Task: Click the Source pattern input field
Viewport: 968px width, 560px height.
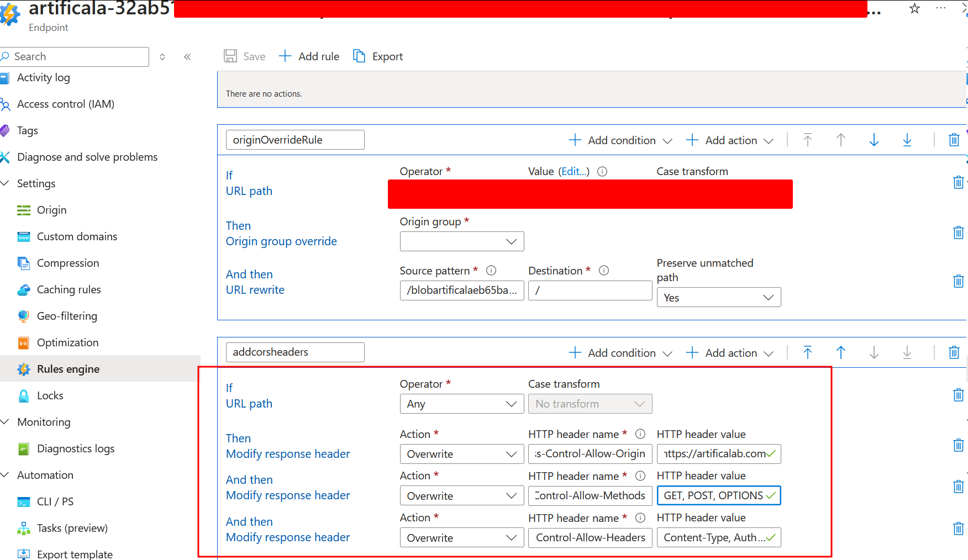Action: click(462, 290)
